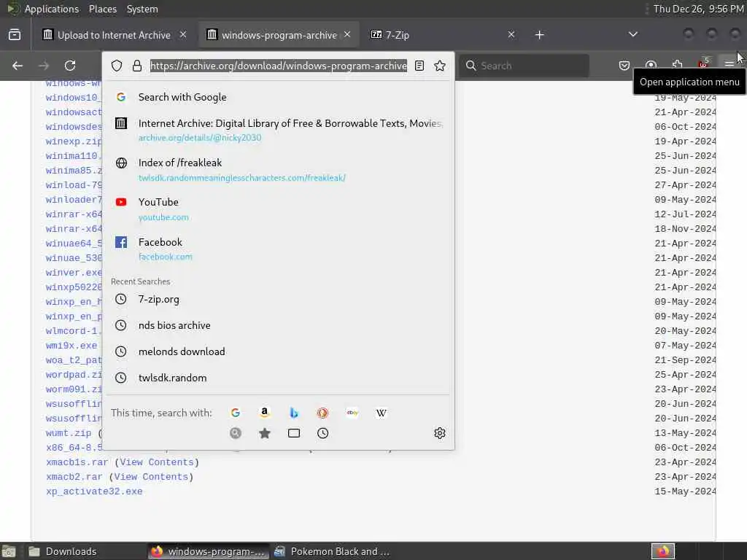Search in open tabs icon
Screen dimensions: 747x560
(x=294, y=433)
